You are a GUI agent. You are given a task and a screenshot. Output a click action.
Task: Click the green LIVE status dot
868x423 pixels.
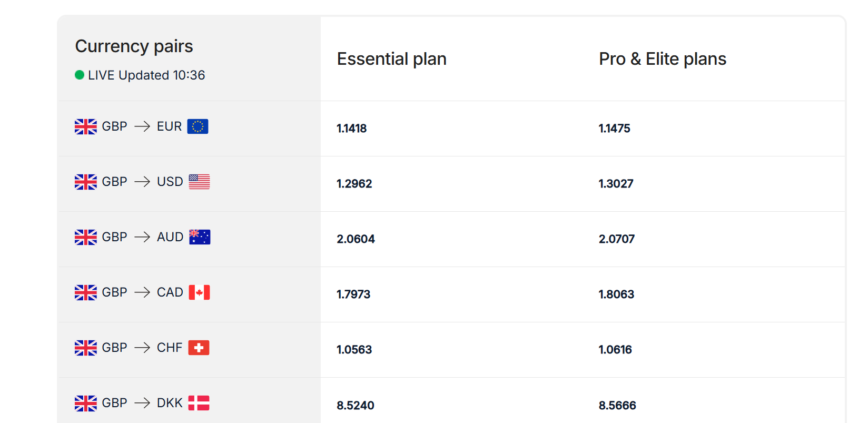coord(80,75)
